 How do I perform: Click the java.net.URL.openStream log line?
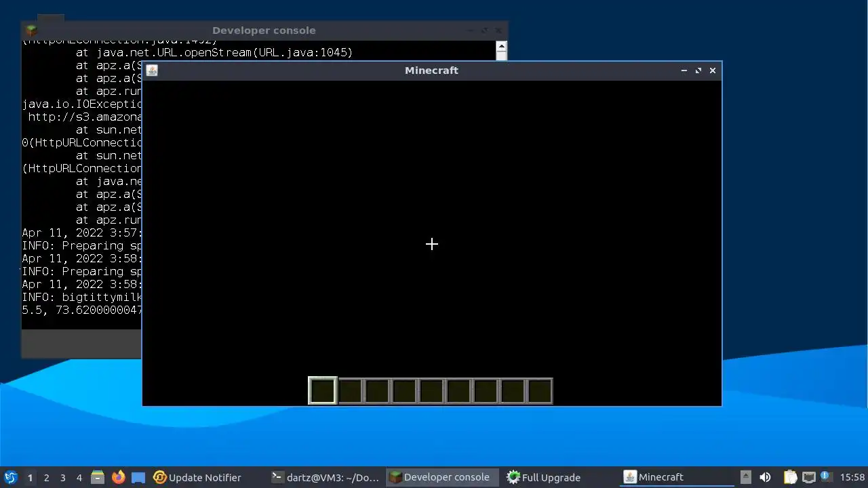click(x=214, y=52)
